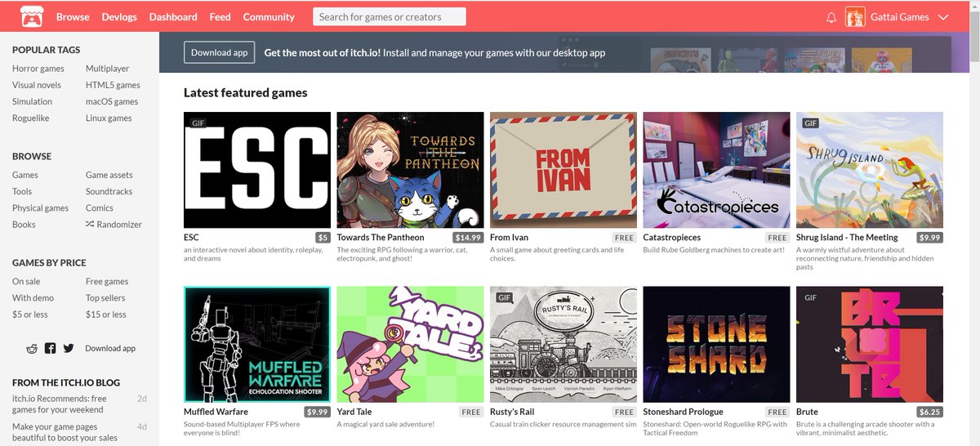Go to the Dashboard tab

(x=173, y=16)
